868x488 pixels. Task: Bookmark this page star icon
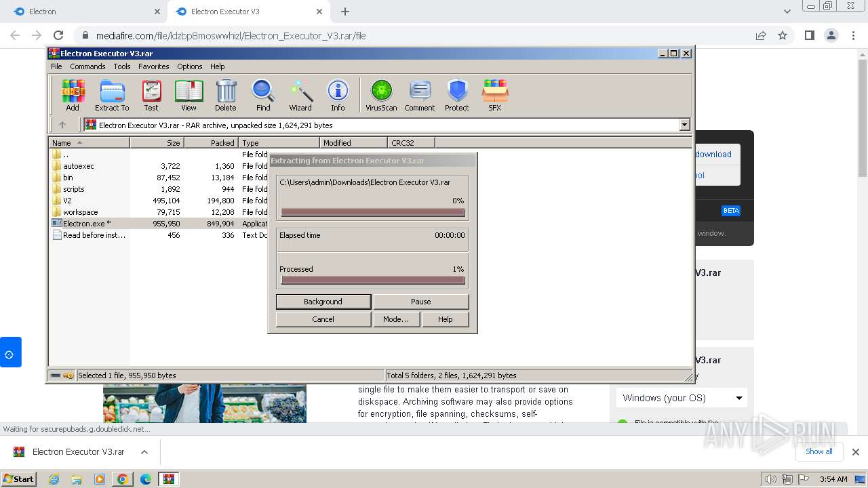[x=783, y=35]
